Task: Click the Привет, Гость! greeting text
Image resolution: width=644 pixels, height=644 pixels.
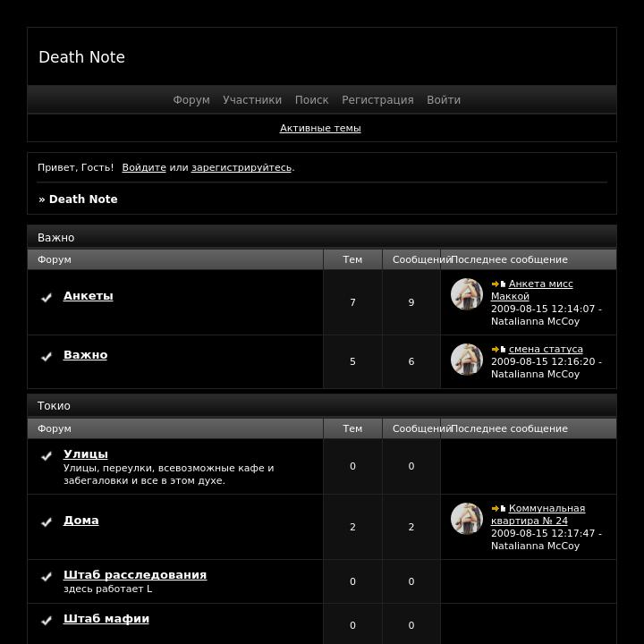Action: (75, 167)
